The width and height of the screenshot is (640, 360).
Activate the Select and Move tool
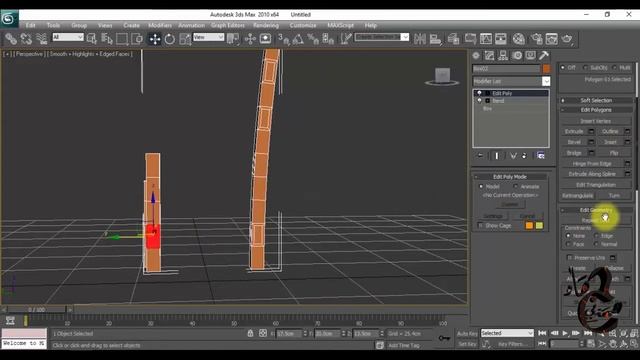(155, 39)
